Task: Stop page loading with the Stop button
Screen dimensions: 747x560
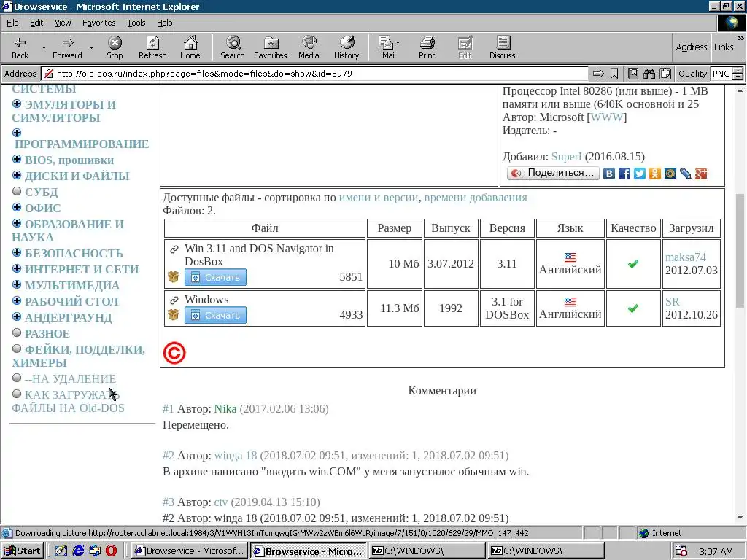Action: click(x=115, y=47)
